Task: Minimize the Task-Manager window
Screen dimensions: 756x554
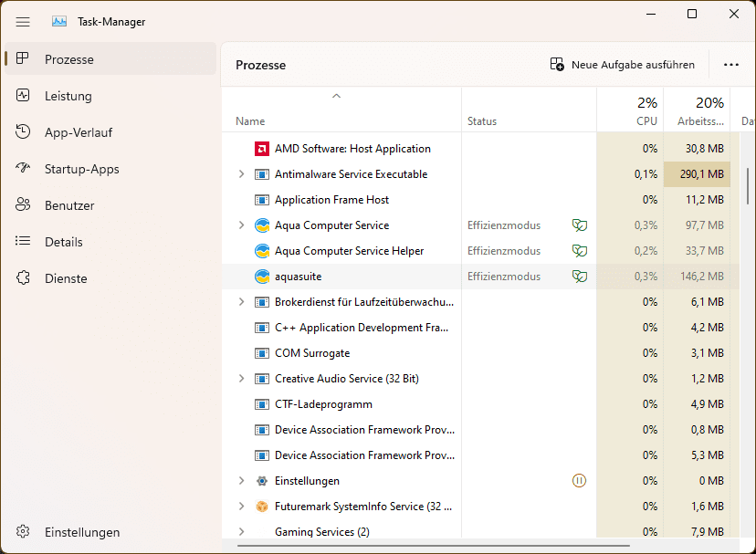Action: [651, 14]
